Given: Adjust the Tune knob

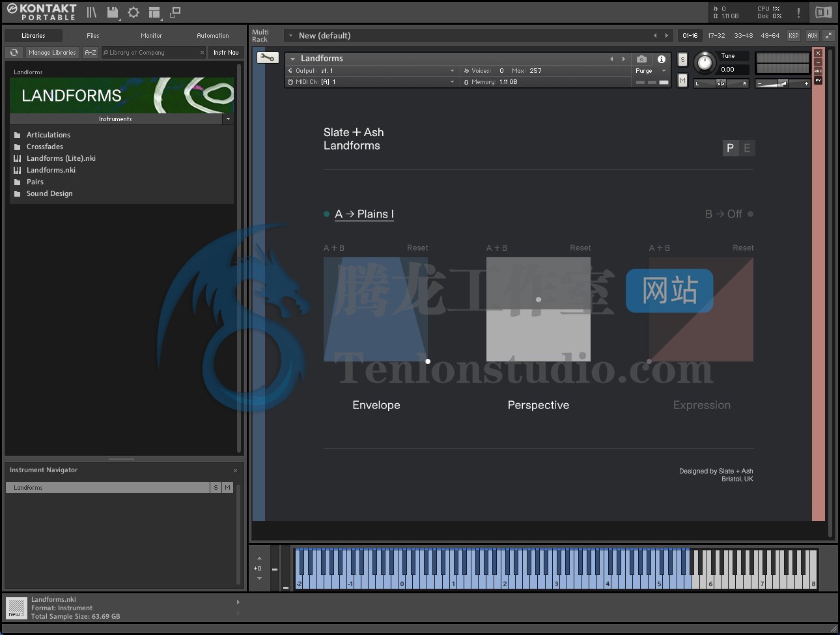Looking at the screenshot, I should point(705,63).
